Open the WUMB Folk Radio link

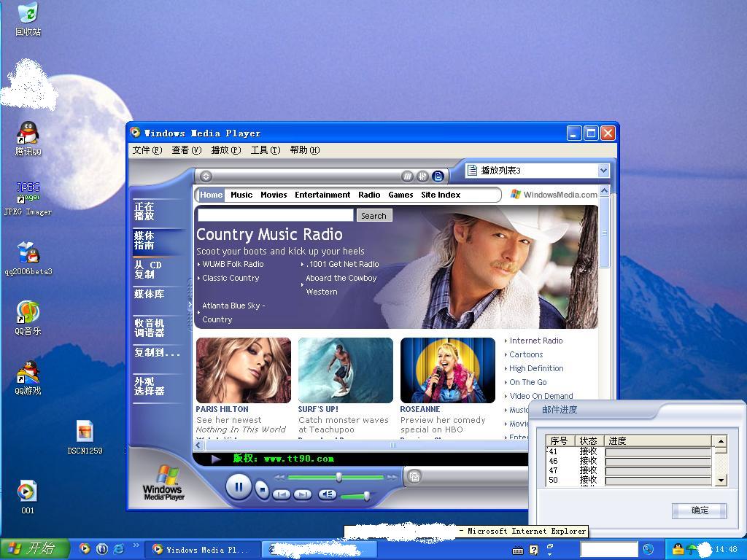click(233, 264)
